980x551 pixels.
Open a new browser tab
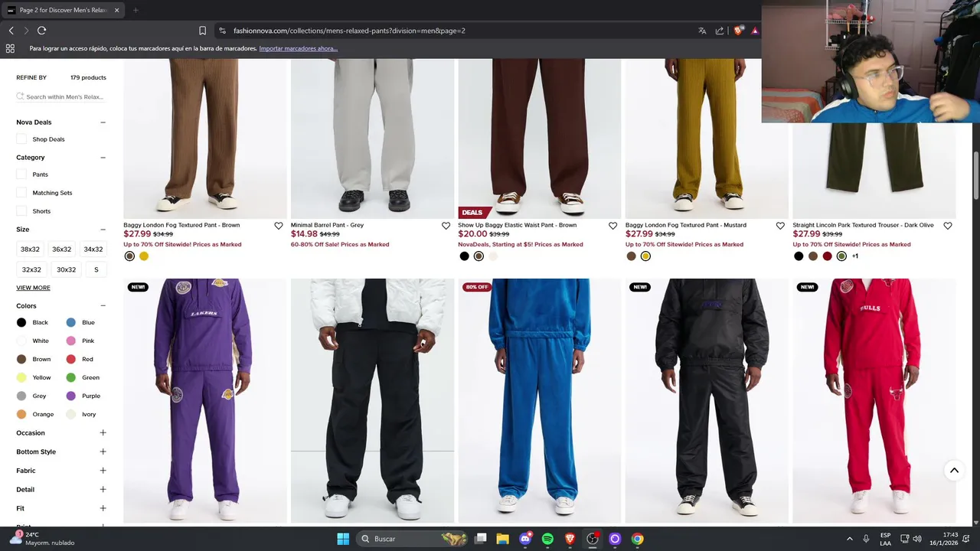(x=136, y=10)
